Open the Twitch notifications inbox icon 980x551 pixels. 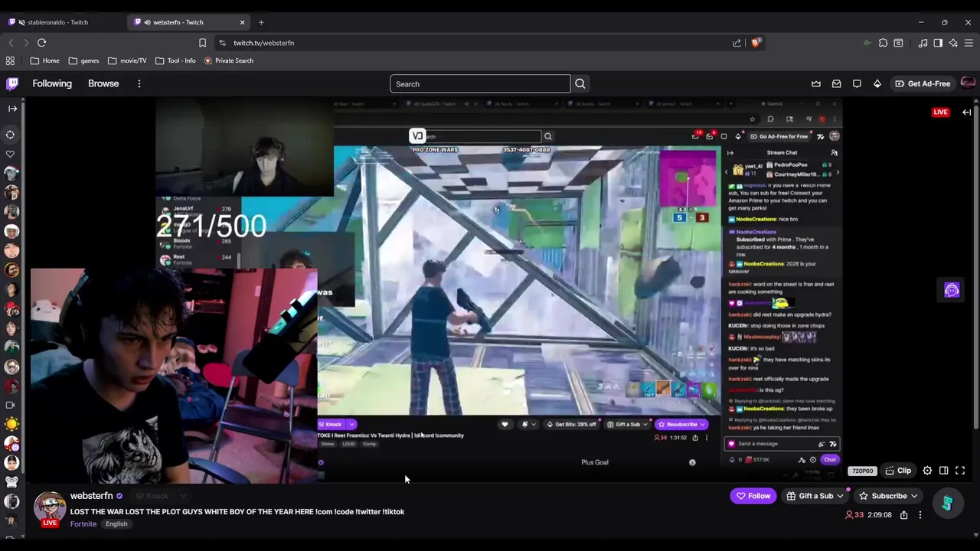pyautogui.click(x=836, y=83)
